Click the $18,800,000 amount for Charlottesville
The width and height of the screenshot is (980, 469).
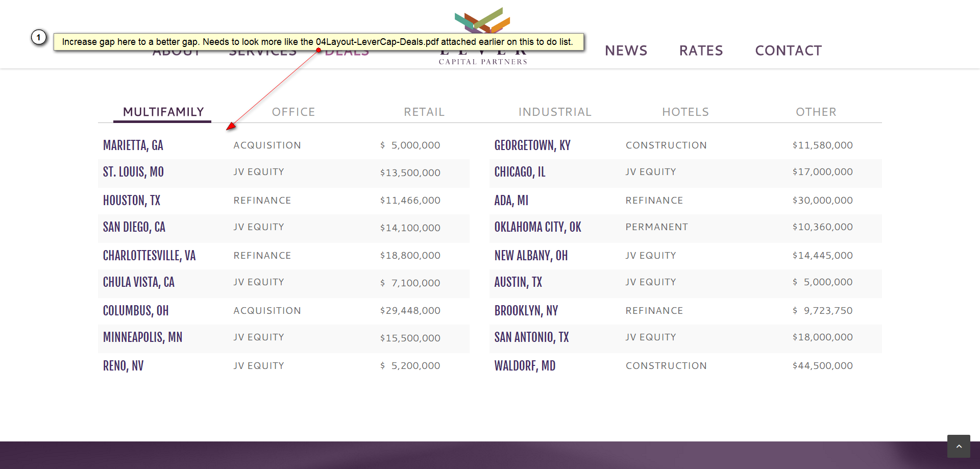(410, 256)
